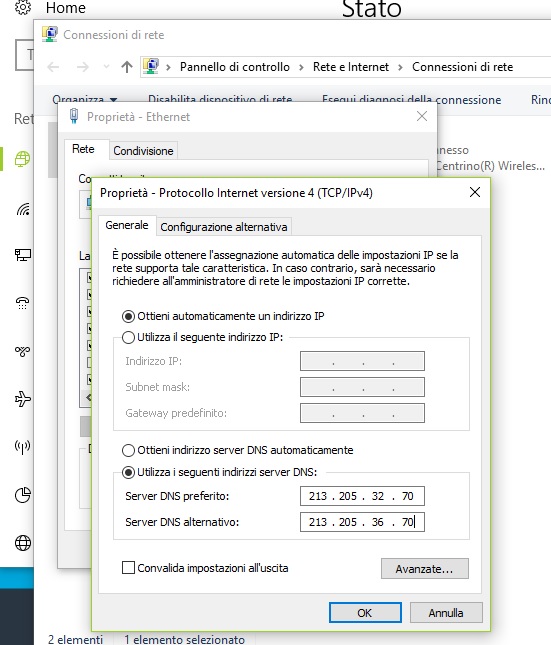
Task: Click the disabled Subnet mask field
Action: (362, 387)
